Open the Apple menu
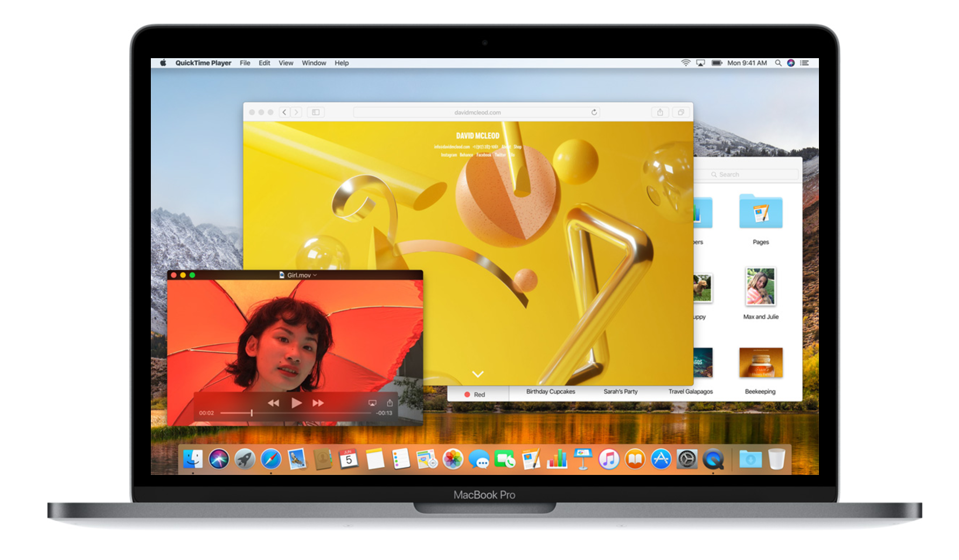This screenshot has height=560, width=959. (x=163, y=63)
